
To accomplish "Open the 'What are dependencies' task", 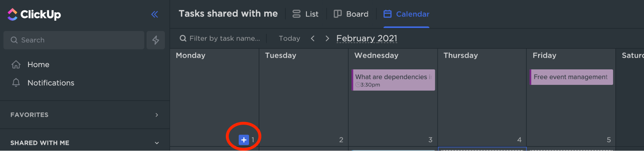I will click(x=393, y=80).
